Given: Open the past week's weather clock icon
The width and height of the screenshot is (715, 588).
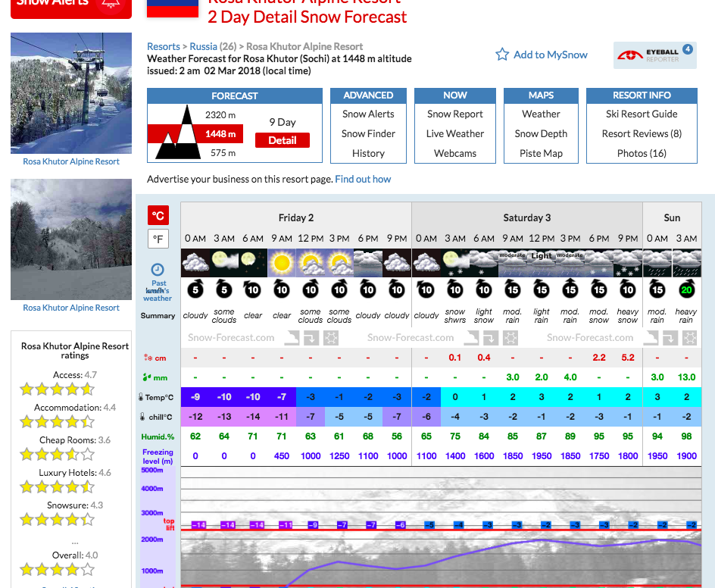Looking at the screenshot, I should click(x=158, y=270).
